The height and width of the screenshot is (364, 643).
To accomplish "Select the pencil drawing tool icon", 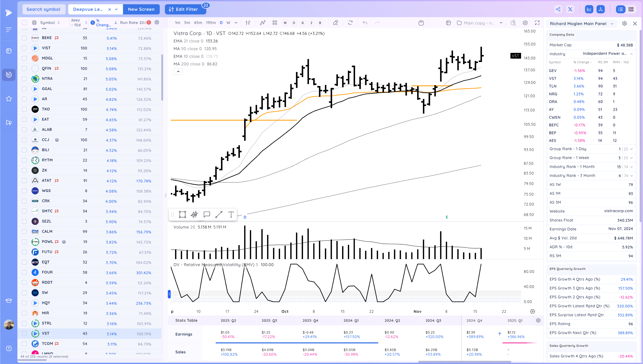I will point(335,23).
